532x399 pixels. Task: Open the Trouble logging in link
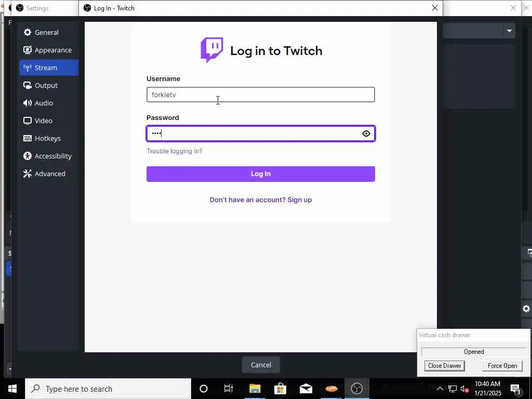[x=175, y=151]
